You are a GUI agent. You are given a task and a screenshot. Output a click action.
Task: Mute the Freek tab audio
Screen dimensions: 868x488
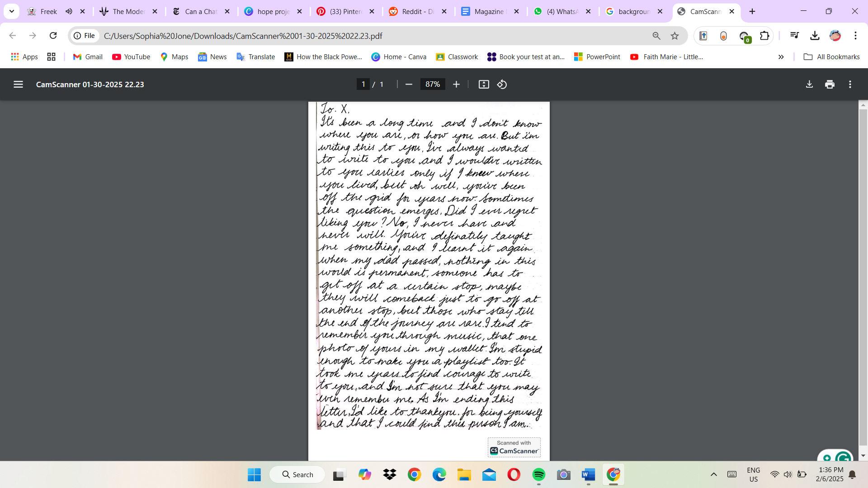tap(69, 11)
